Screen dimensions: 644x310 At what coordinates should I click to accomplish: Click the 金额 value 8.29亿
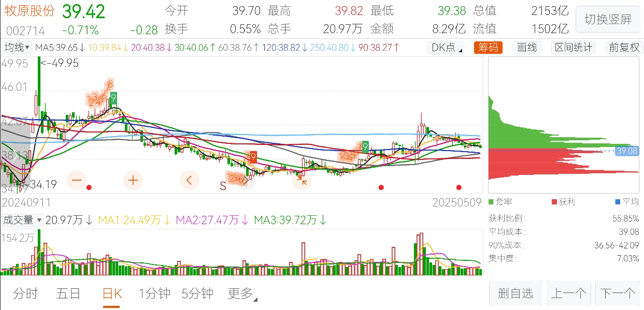[449, 29]
